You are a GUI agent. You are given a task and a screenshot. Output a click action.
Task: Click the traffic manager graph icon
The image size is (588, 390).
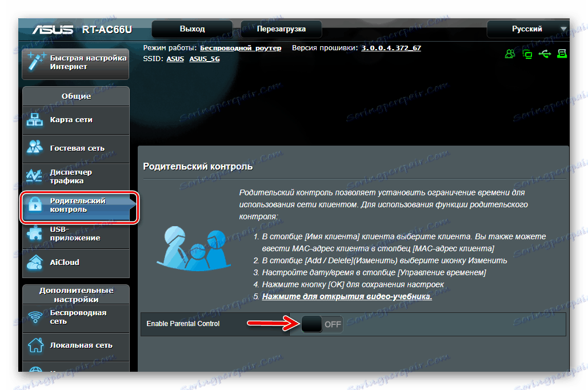34,176
